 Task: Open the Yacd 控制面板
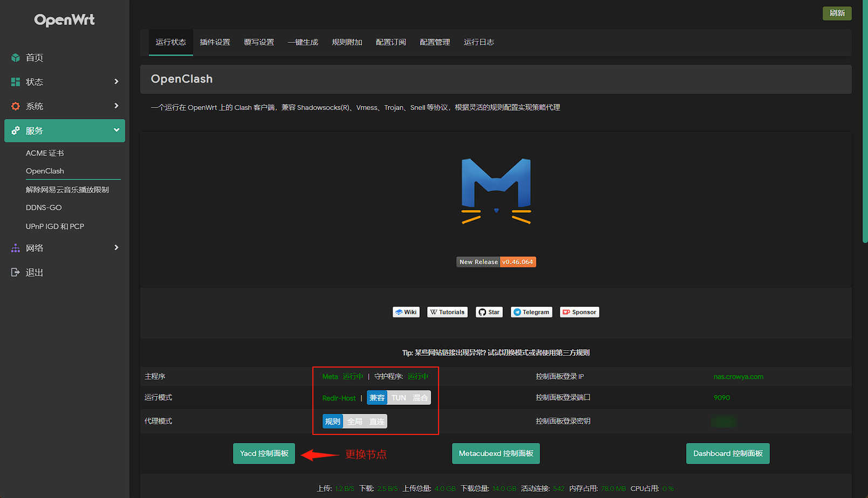[x=264, y=453]
